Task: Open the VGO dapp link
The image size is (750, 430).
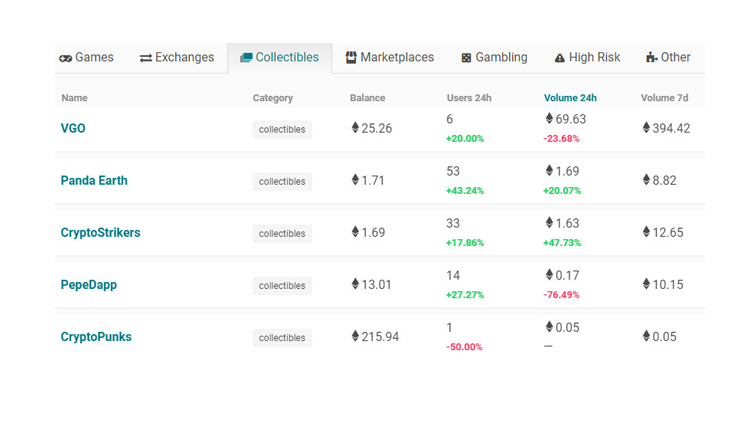Action: [73, 128]
